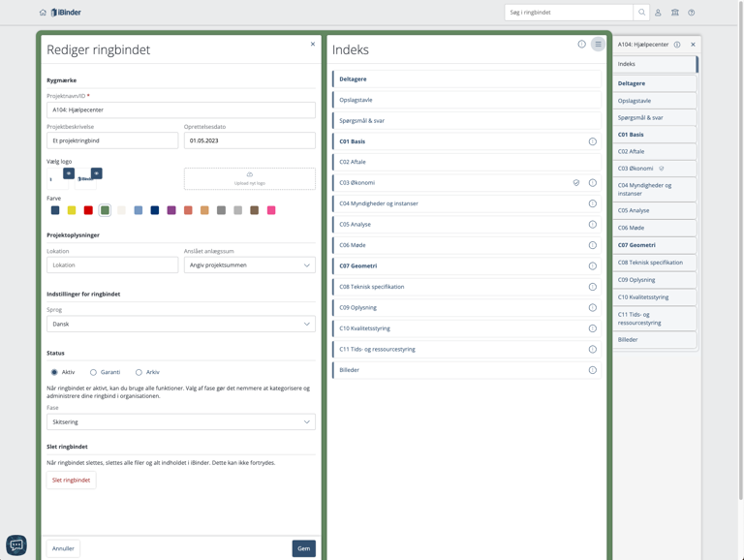Open the user profile icon in the header
The width and height of the screenshot is (744, 560).
click(x=658, y=13)
